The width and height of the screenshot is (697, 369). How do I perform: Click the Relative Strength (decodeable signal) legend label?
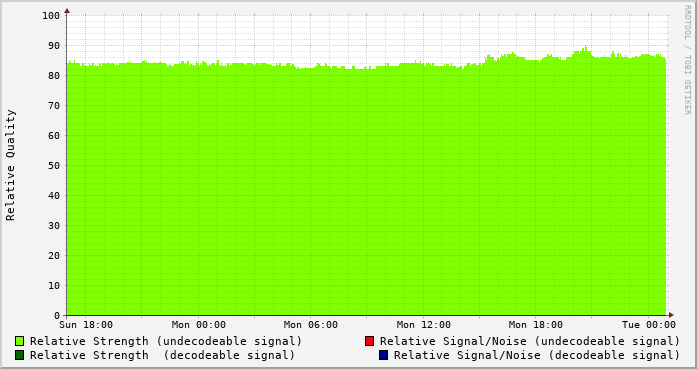(x=162, y=355)
